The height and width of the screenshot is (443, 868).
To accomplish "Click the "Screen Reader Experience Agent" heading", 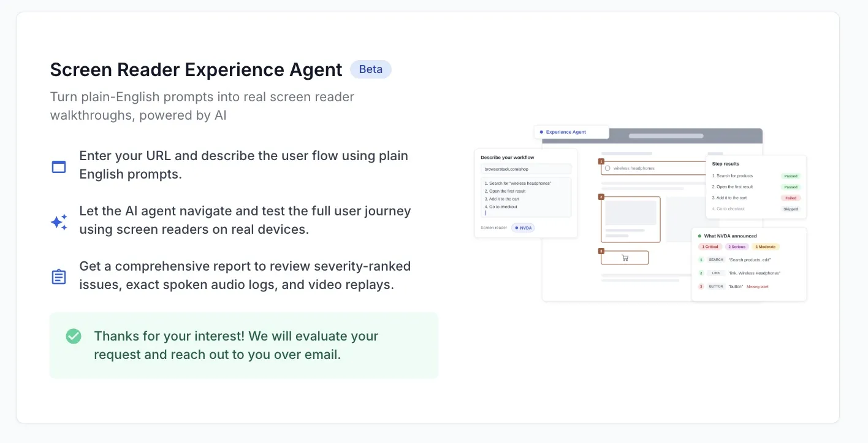I will click(196, 70).
